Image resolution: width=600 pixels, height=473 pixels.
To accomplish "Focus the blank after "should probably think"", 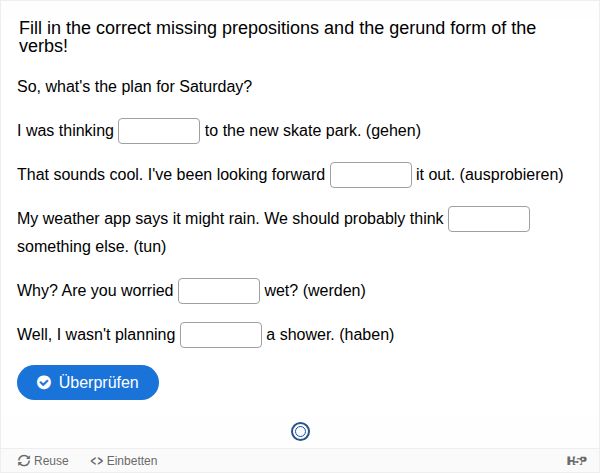I will [489, 219].
